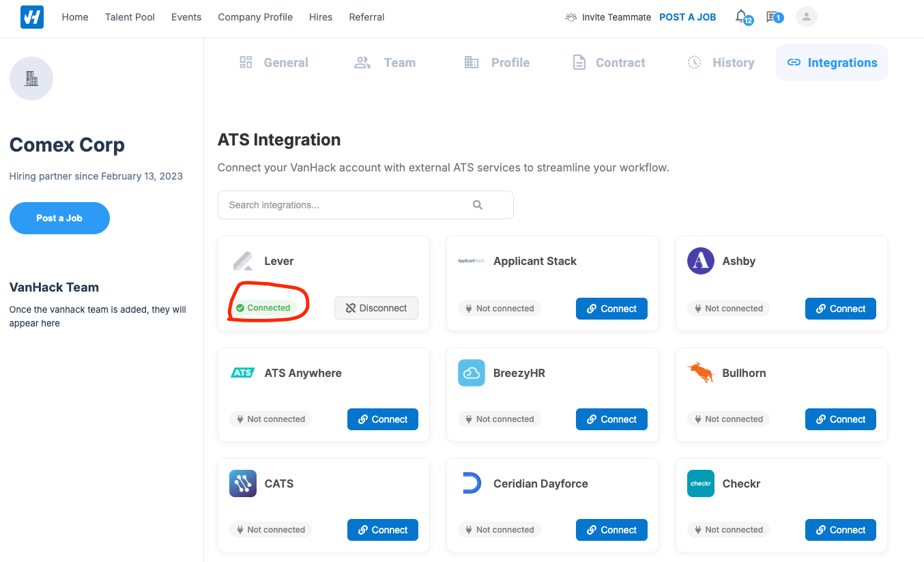Click the BreezyHR cloud logo
This screenshot has width=924, height=562.
click(x=472, y=373)
